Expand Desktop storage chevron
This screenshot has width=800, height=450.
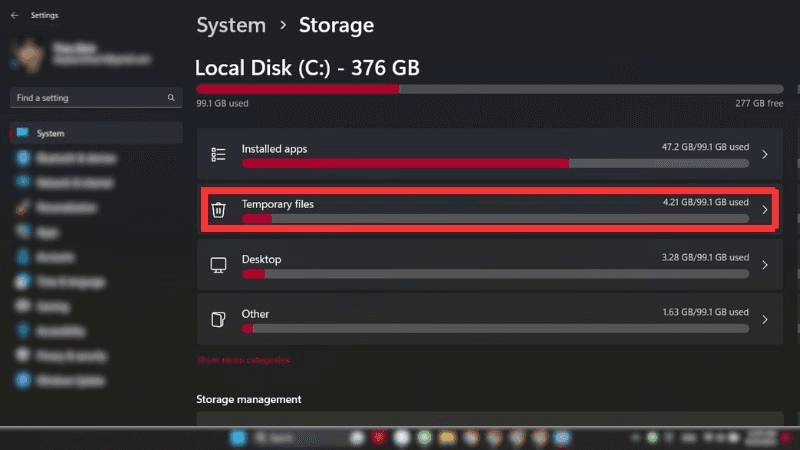coord(764,265)
